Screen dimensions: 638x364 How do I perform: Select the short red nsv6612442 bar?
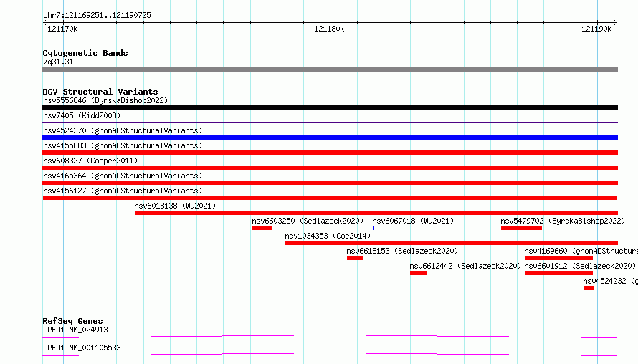pyautogui.click(x=418, y=273)
